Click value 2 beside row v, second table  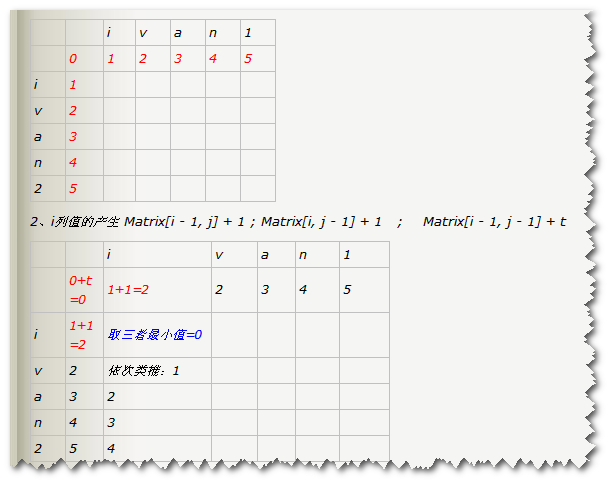pos(73,370)
